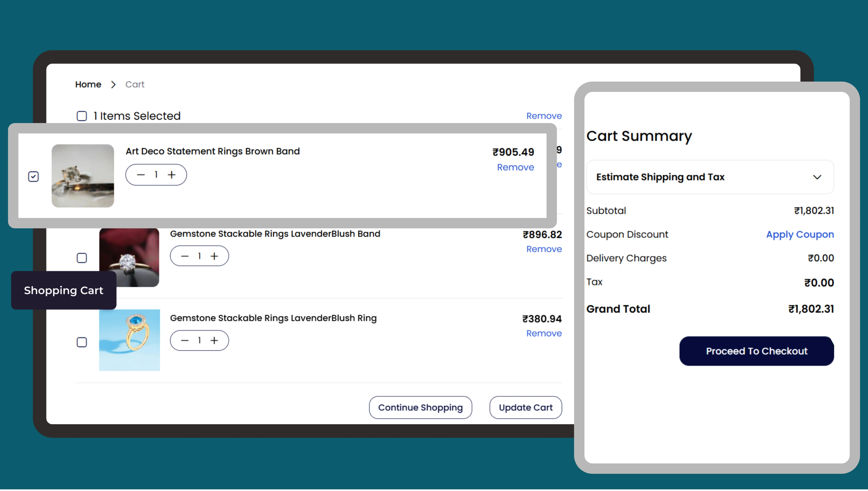This screenshot has height=491, width=868.
Task: Expand Estimate Shipping and Tax section
Action: coord(660,177)
